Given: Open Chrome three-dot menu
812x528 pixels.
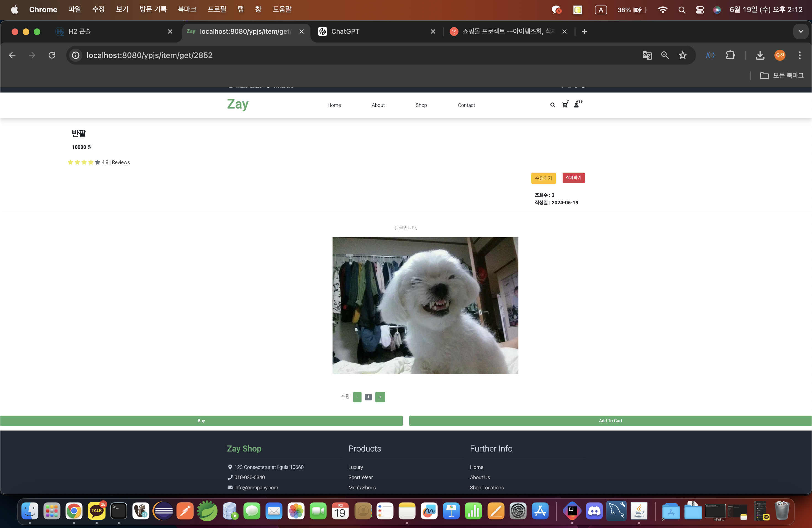Looking at the screenshot, I should click(800, 55).
